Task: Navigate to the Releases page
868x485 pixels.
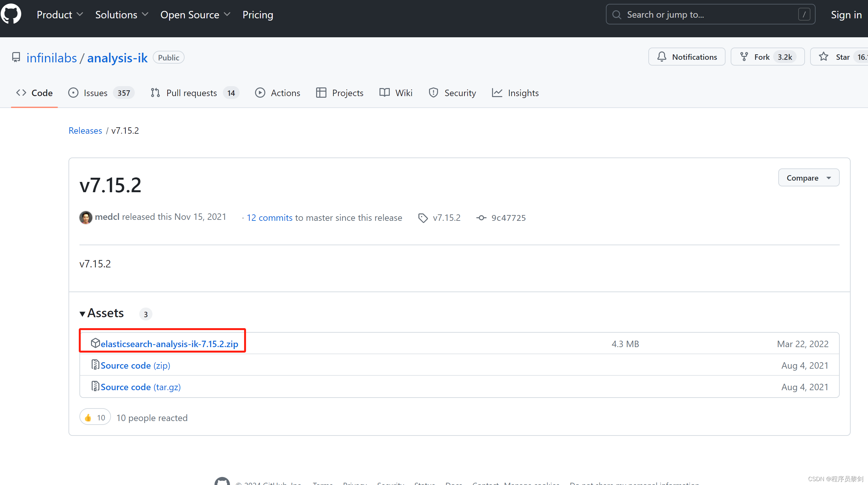Action: (85, 130)
